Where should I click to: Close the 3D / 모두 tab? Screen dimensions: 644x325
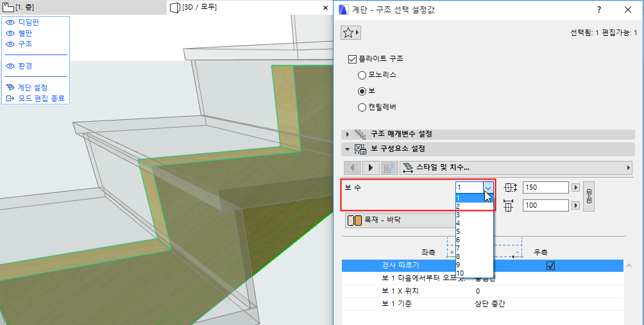pyautogui.click(x=325, y=8)
